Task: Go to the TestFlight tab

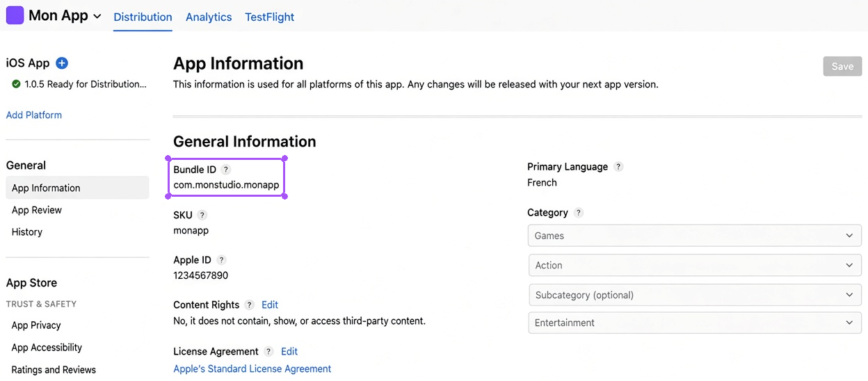Action: (269, 17)
